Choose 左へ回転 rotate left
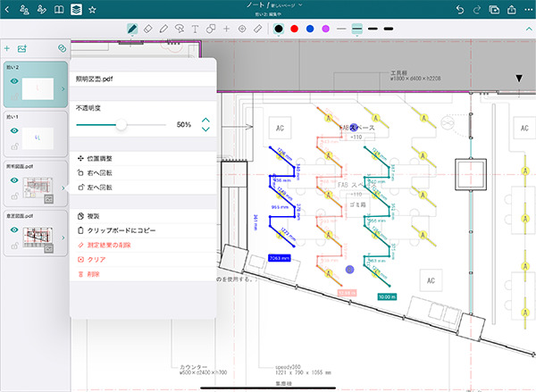536x392 pixels. point(143,188)
